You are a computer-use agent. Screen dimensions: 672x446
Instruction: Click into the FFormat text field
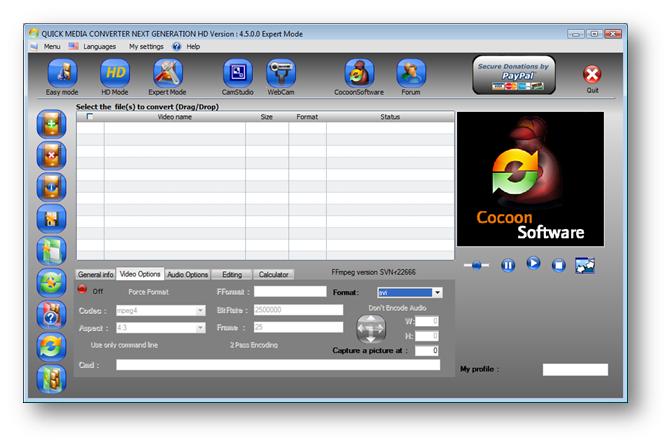coord(290,292)
